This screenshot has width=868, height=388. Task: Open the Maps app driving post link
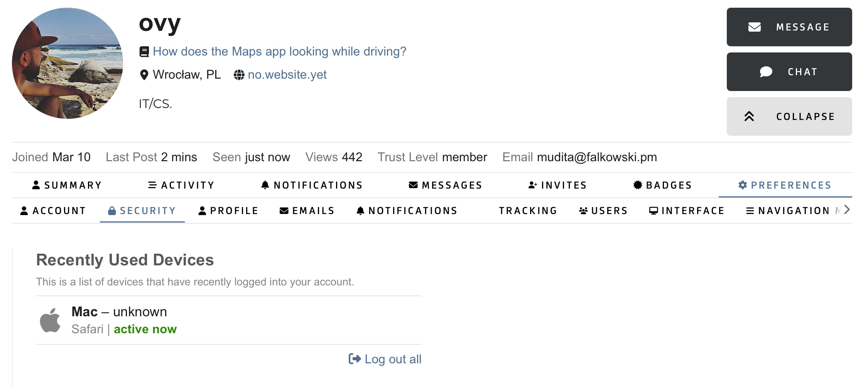pyautogui.click(x=279, y=51)
